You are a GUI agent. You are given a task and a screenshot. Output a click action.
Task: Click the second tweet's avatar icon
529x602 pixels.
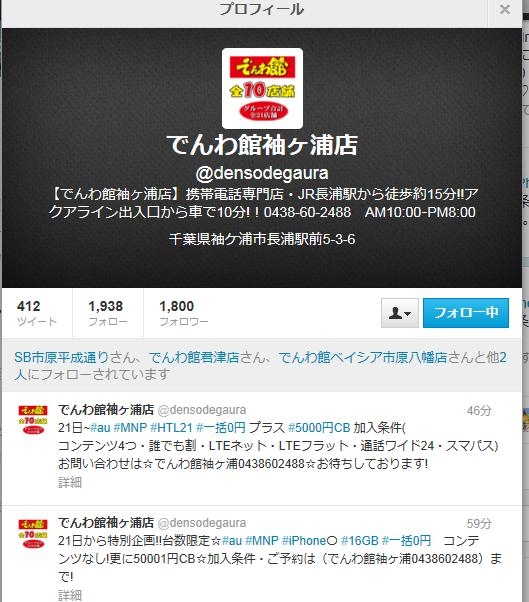pos(33,533)
